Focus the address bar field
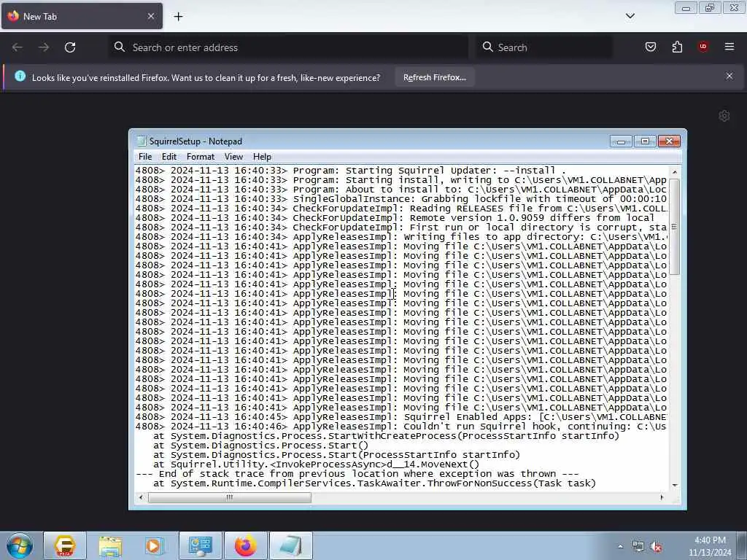The width and height of the screenshot is (747, 560). coord(288,47)
